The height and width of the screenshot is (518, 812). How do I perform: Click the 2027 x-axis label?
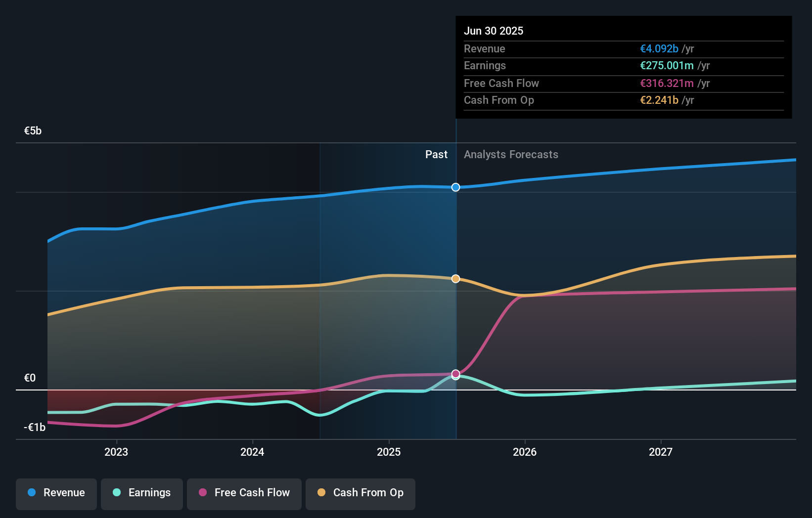coord(661,452)
